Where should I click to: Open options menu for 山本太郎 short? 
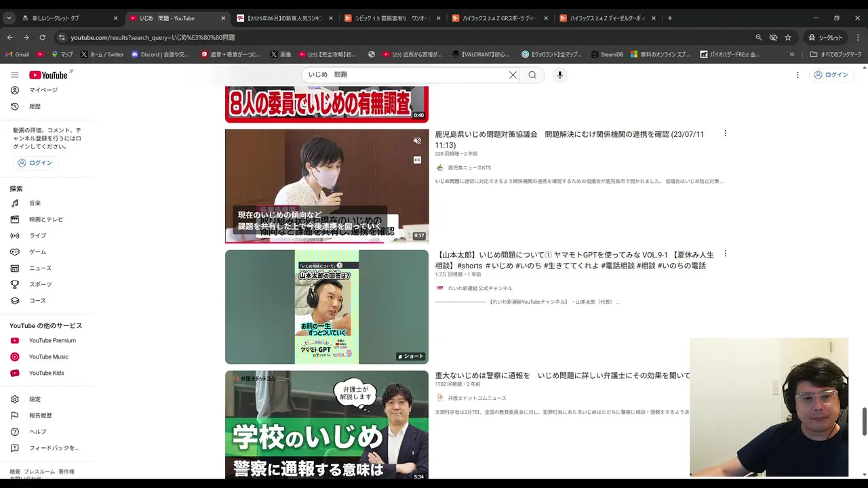pos(725,254)
